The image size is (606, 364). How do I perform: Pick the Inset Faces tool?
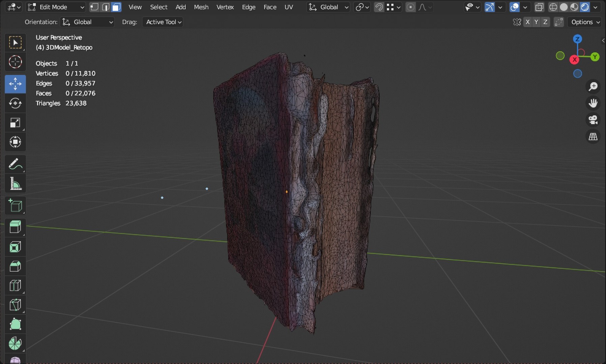pyautogui.click(x=15, y=247)
